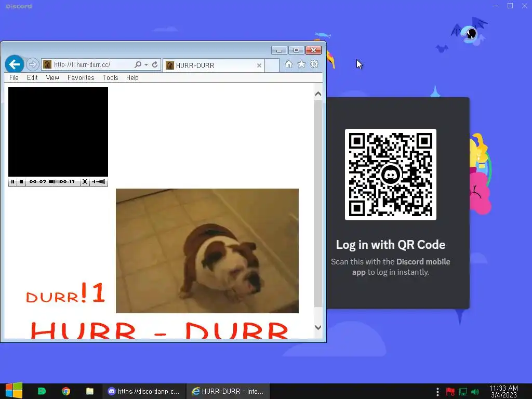Click the speaker volume tray icon

(475, 392)
